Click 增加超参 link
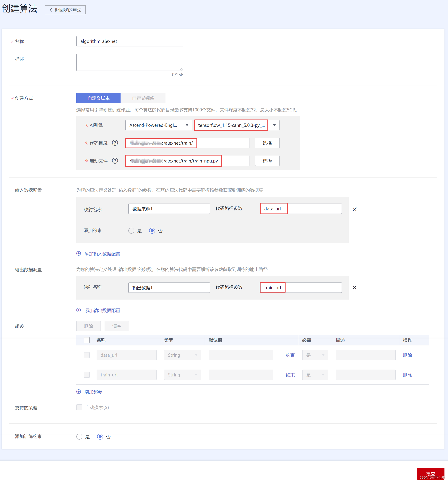This screenshot has height=481, width=448. point(93,392)
